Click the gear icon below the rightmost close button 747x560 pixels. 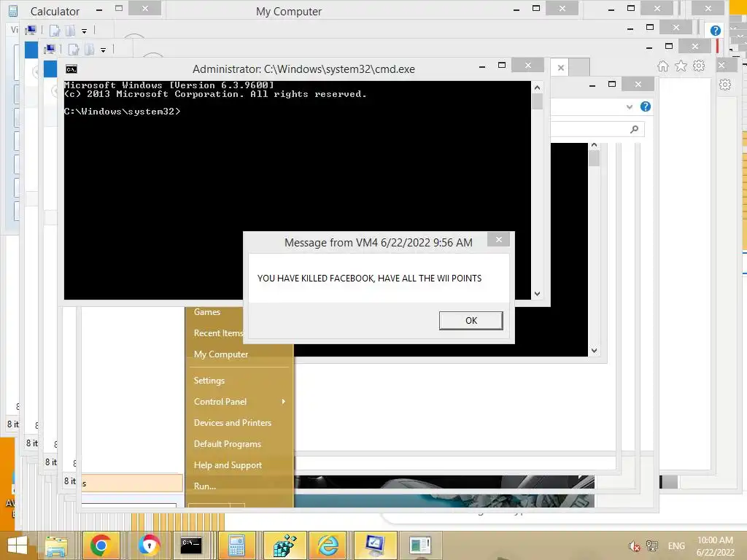[x=725, y=85]
